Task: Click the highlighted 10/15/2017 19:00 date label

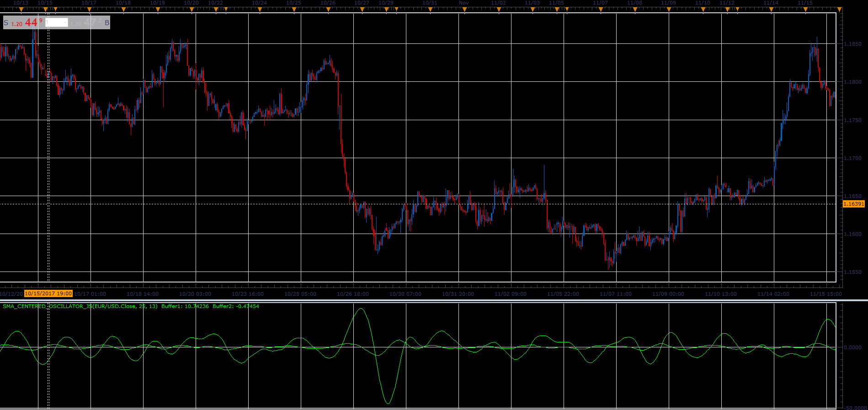Action: pyautogui.click(x=48, y=293)
